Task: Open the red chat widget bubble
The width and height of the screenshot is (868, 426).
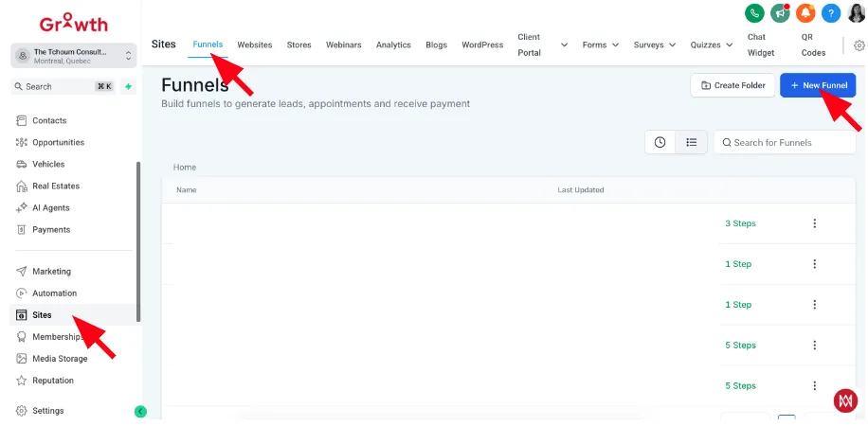Action: pyautogui.click(x=845, y=400)
